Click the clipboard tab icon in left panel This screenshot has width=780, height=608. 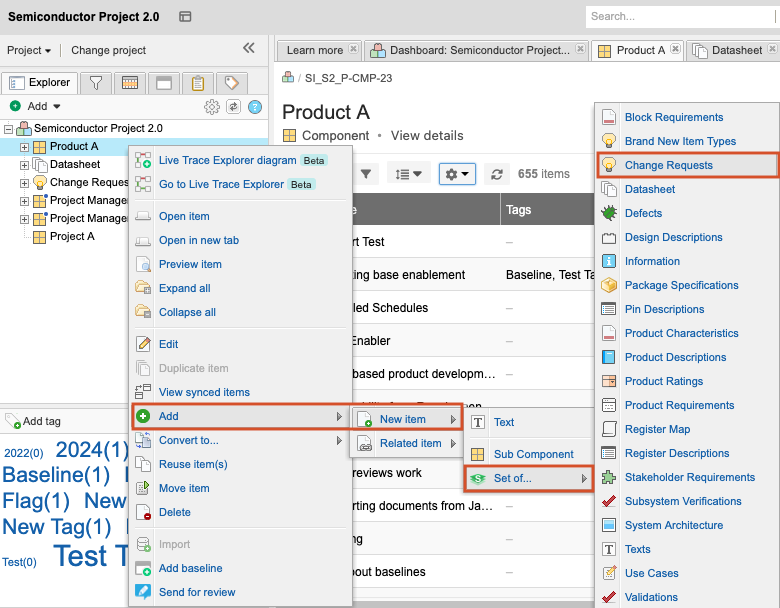tap(198, 83)
